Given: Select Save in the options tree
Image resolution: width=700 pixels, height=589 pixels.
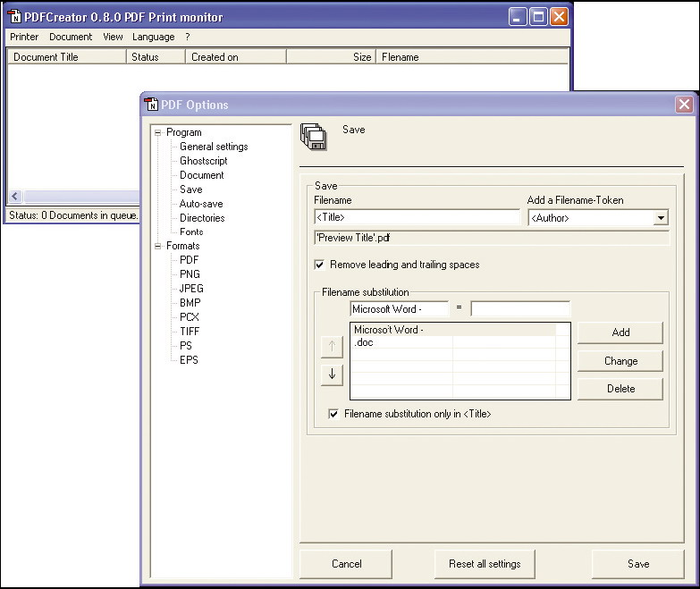Looking at the screenshot, I should point(191,189).
